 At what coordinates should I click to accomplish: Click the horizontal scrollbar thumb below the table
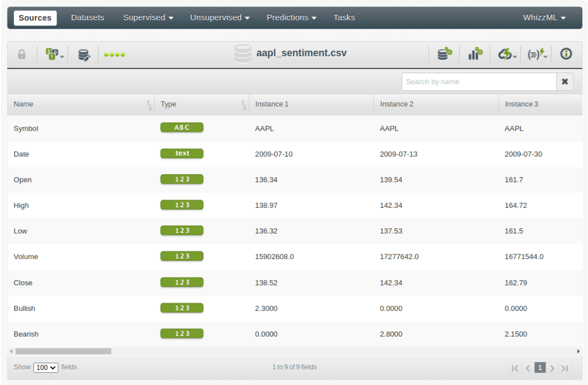tap(63, 351)
